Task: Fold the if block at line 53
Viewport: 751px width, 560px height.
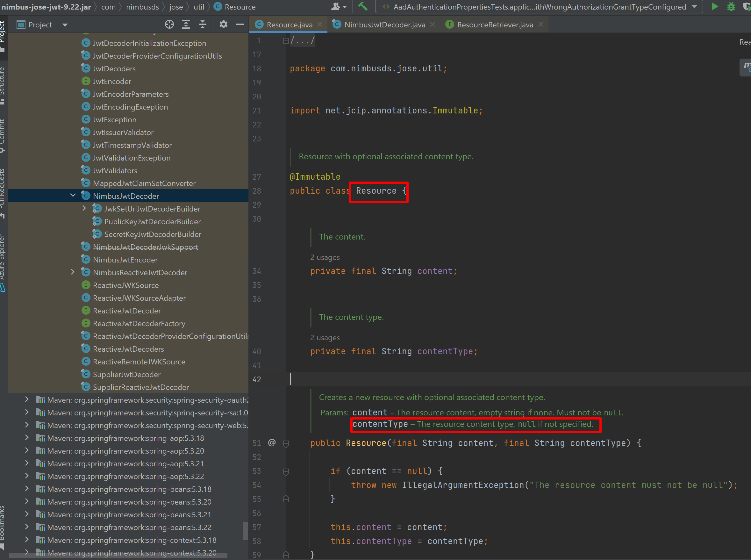Action: (x=286, y=471)
